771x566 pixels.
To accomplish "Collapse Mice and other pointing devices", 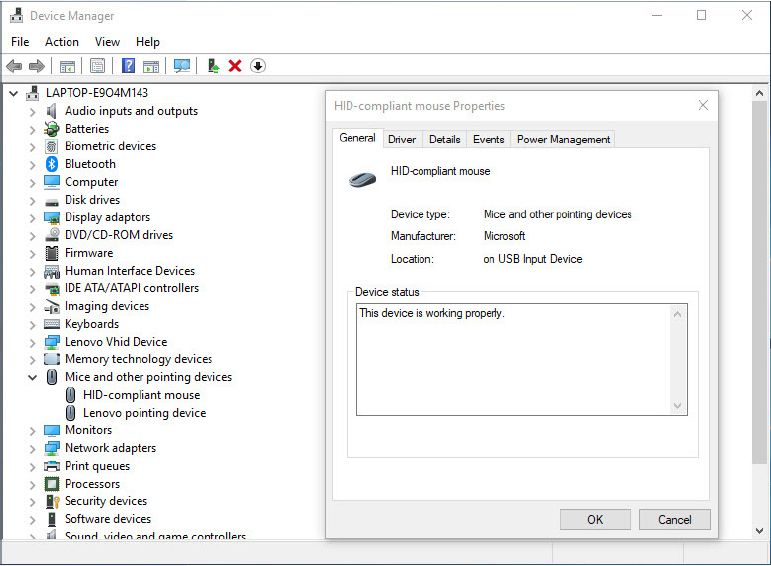I will click(x=32, y=377).
